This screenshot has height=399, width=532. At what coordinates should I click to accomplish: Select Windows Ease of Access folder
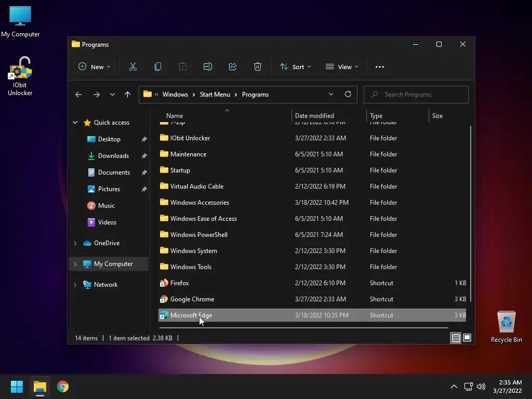pyautogui.click(x=312, y=219)
